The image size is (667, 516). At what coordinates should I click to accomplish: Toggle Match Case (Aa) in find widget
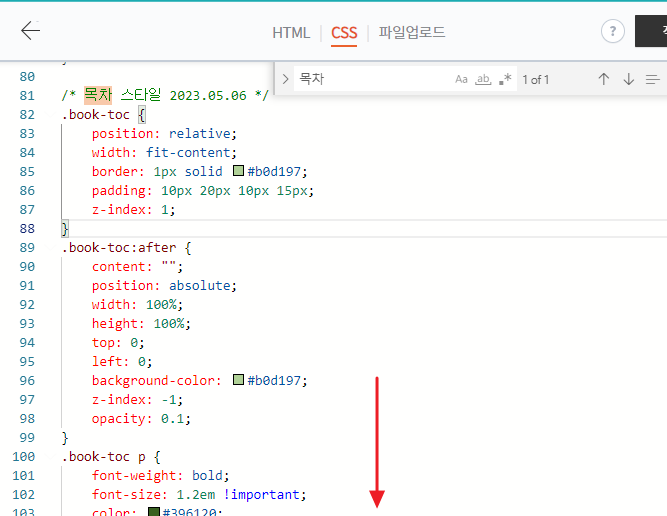click(x=461, y=79)
